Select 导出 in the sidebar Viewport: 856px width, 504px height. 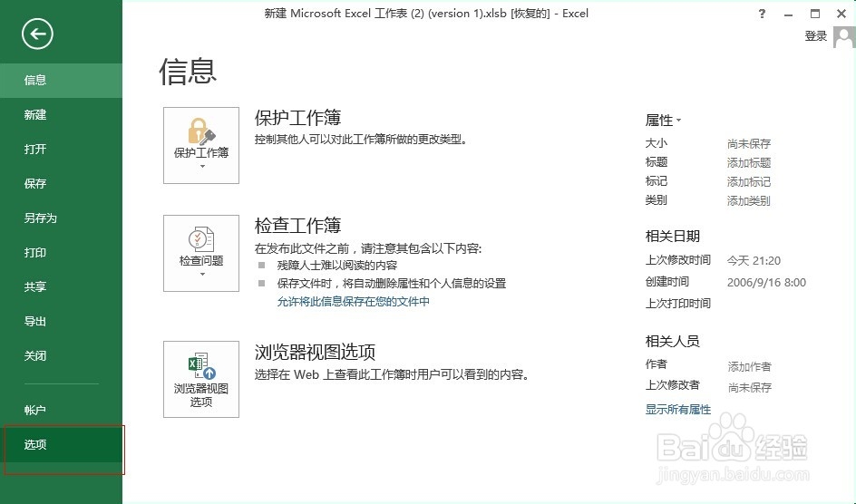pos(61,321)
